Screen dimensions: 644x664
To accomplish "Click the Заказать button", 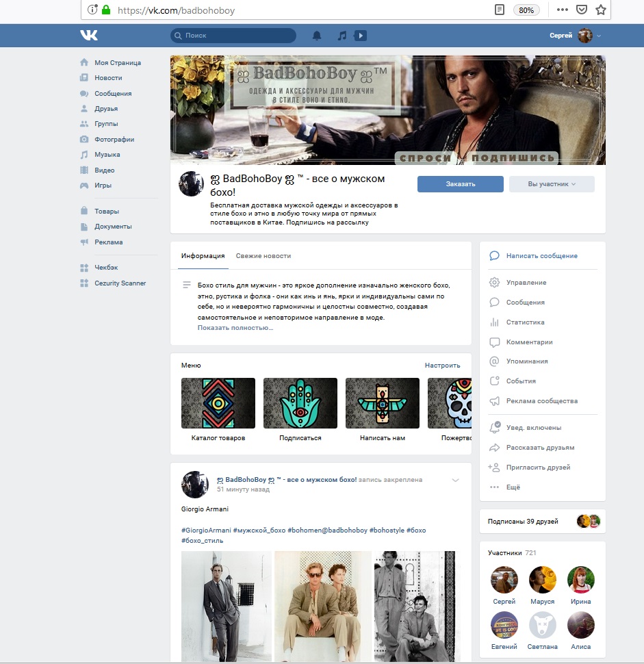I will [460, 183].
